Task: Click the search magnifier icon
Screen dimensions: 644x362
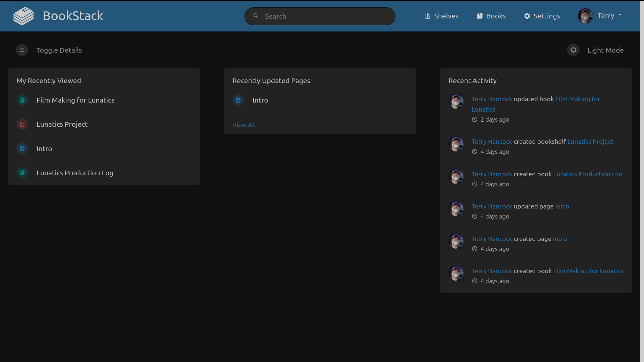Action: click(x=256, y=16)
